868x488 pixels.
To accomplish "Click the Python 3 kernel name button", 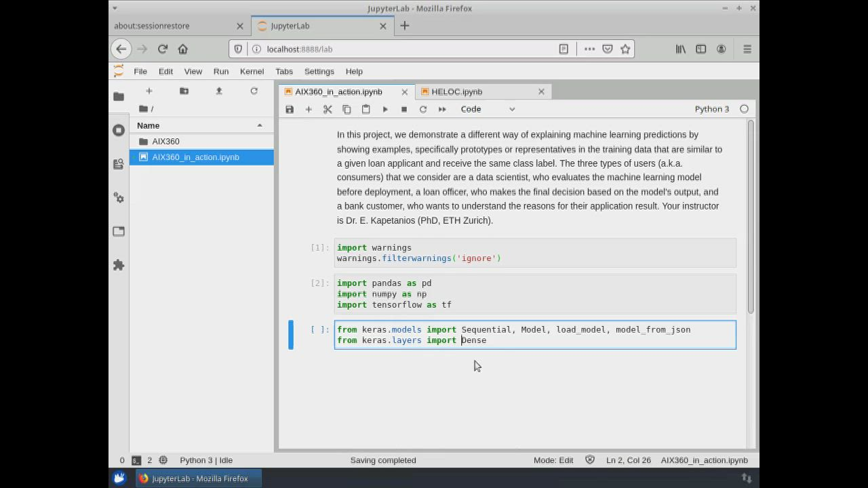I will click(711, 109).
